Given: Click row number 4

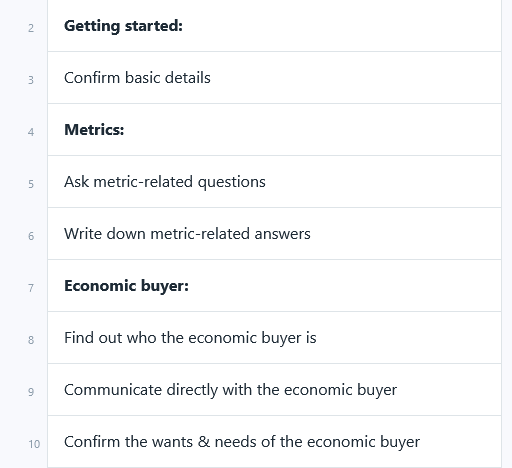Looking at the screenshot, I should [31, 132].
